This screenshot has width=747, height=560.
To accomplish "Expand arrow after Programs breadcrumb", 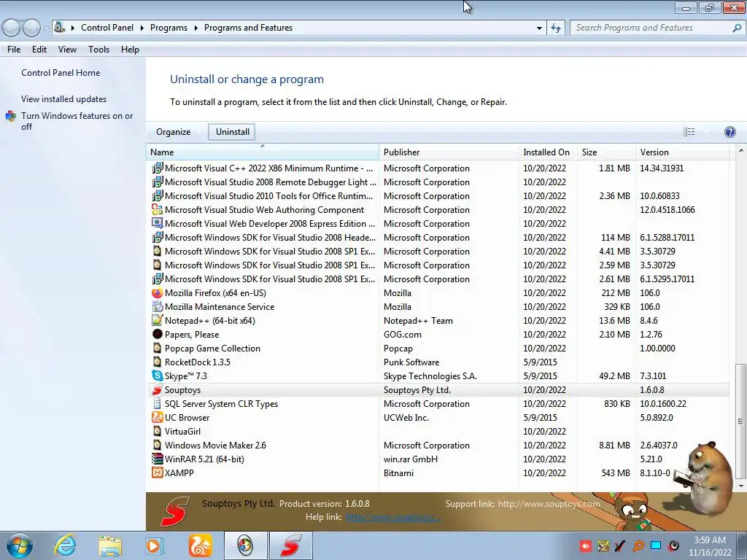I will click(196, 28).
